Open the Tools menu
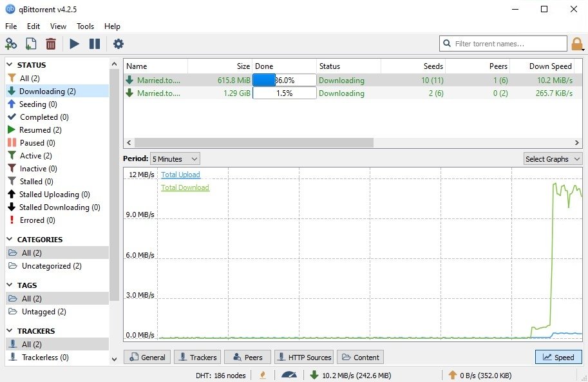Viewport: 588px width, 382px height. click(x=85, y=26)
